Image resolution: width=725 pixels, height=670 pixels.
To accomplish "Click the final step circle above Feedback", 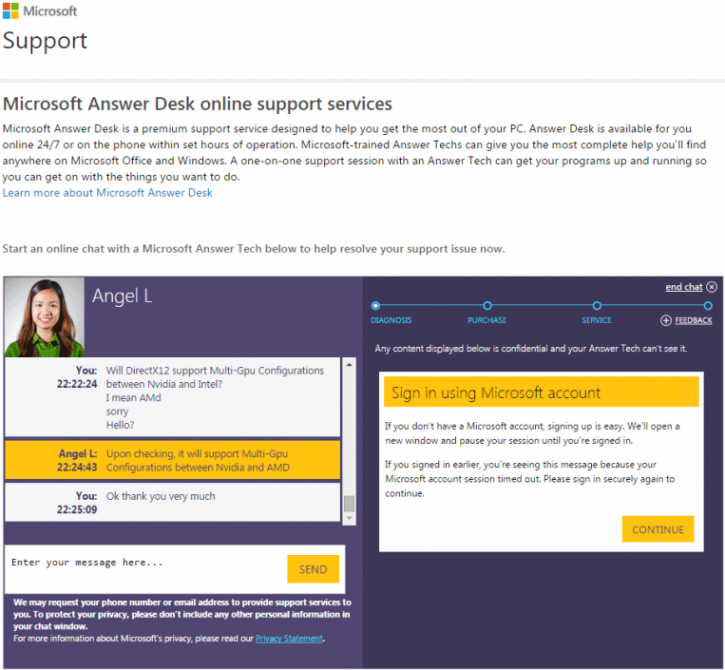I will click(x=708, y=305).
